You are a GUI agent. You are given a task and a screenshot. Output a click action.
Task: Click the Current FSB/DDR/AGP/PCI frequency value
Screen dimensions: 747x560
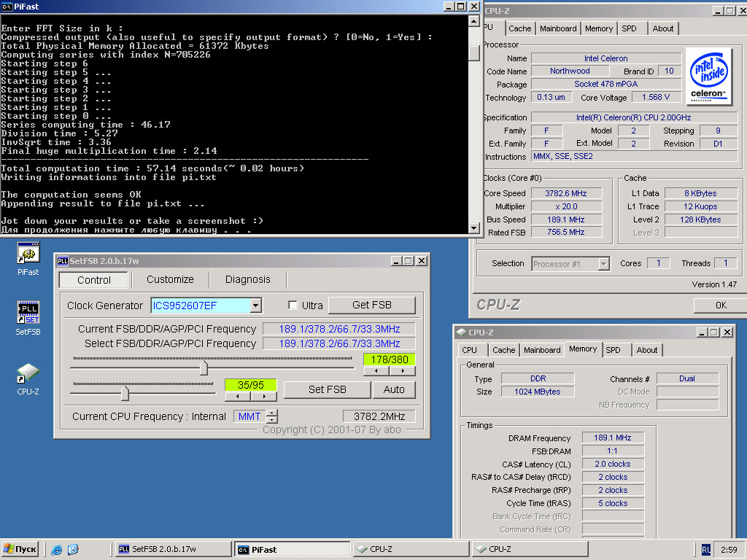tap(339, 329)
